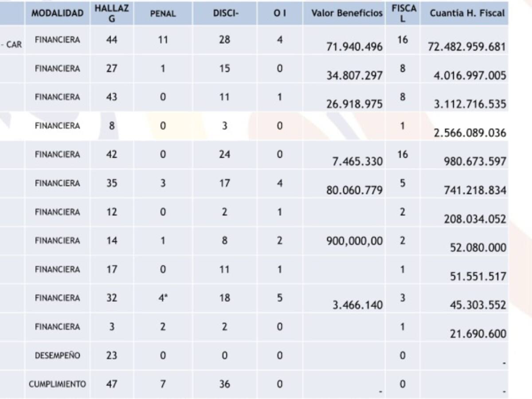Select the 80.060.779 benefits cell
This screenshot has width=532, height=399.
(x=355, y=190)
